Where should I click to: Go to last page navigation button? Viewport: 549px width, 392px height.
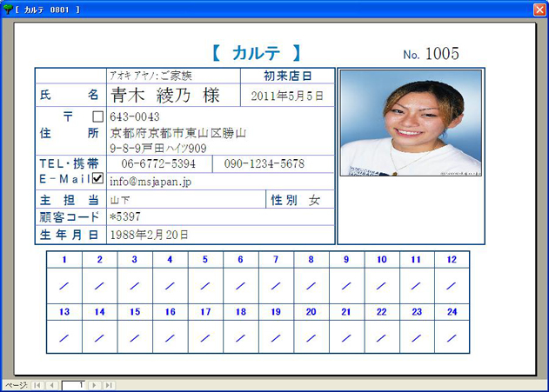(x=109, y=385)
